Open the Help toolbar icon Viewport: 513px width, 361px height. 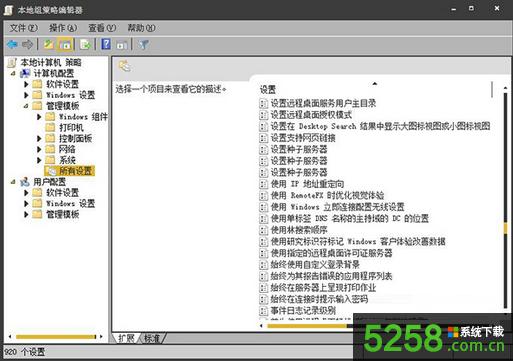click(x=106, y=44)
